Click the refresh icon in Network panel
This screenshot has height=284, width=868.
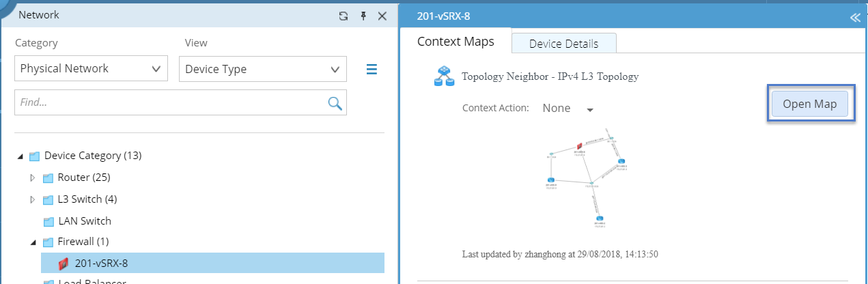(344, 15)
